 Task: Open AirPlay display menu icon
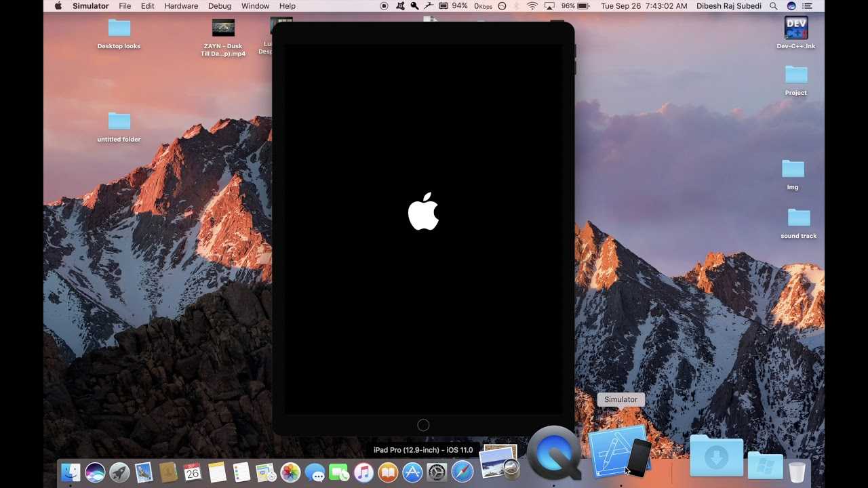point(549,6)
